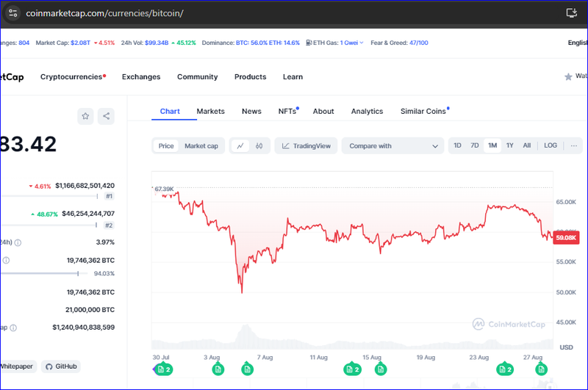Open single news marker at 15 Aug
Image resolution: width=588 pixels, height=390 pixels.
[x=381, y=369]
